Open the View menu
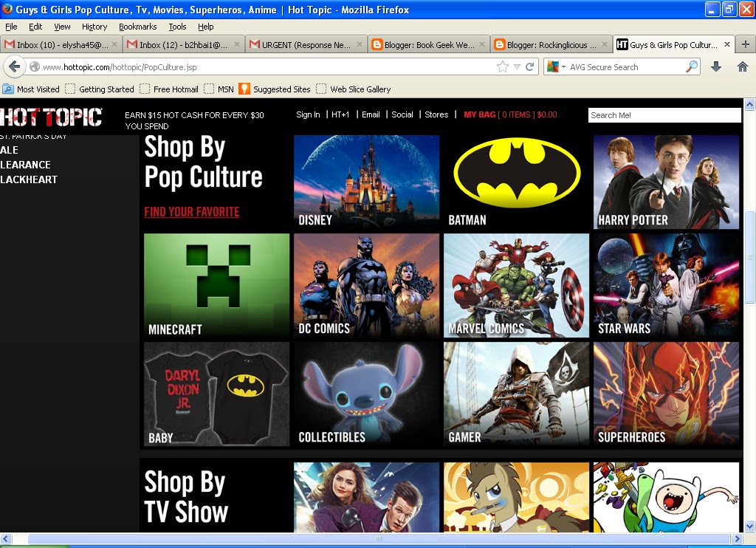This screenshot has width=756, height=548. click(x=62, y=27)
